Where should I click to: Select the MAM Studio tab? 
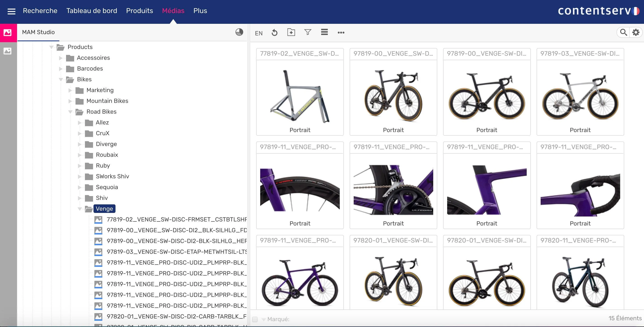click(x=38, y=32)
